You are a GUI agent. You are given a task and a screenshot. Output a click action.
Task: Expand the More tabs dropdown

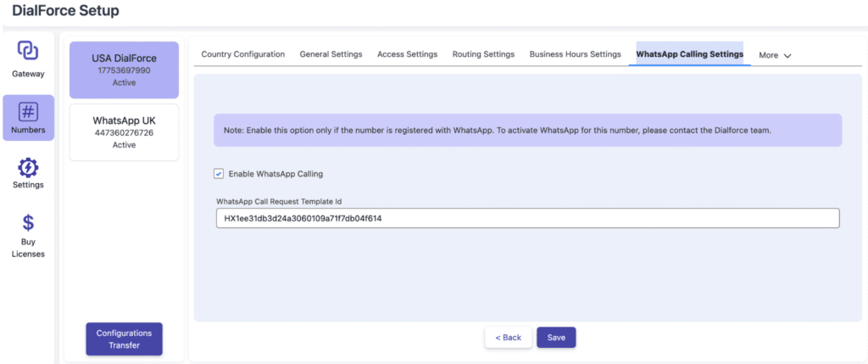pos(774,55)
